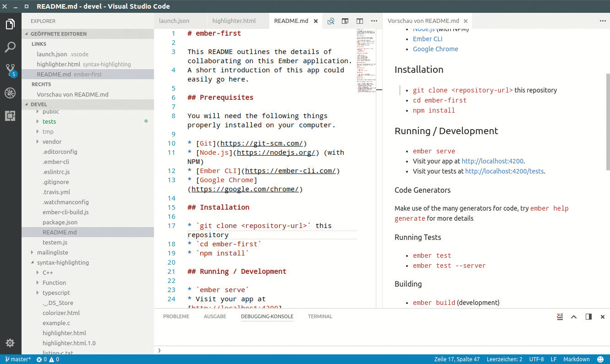This screenshot has width=610, height=364.
Task: Switch to the highlighter.html tab
Action: [x=234, y=21]
